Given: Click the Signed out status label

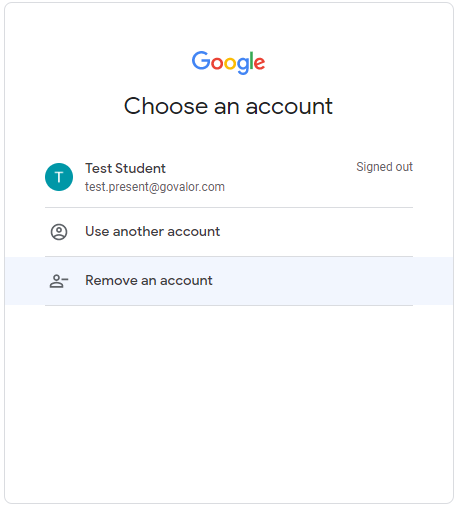Looking at the screenshot, I should 384,167.
